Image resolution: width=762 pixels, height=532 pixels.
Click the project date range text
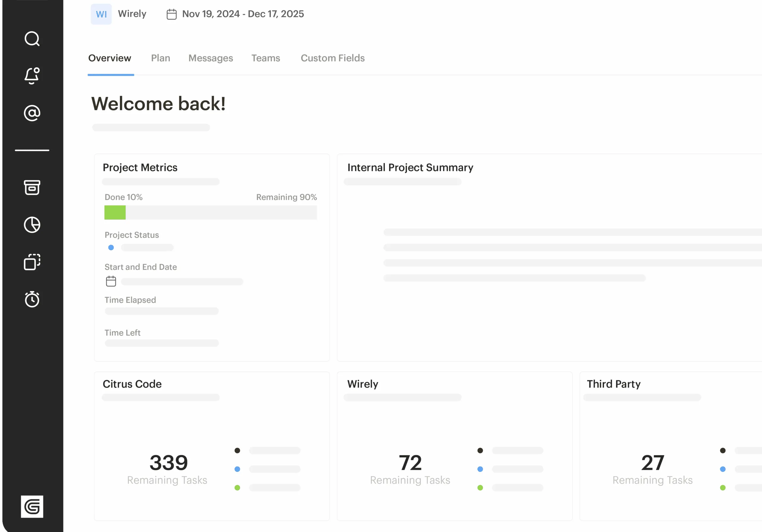click(243, 14)
